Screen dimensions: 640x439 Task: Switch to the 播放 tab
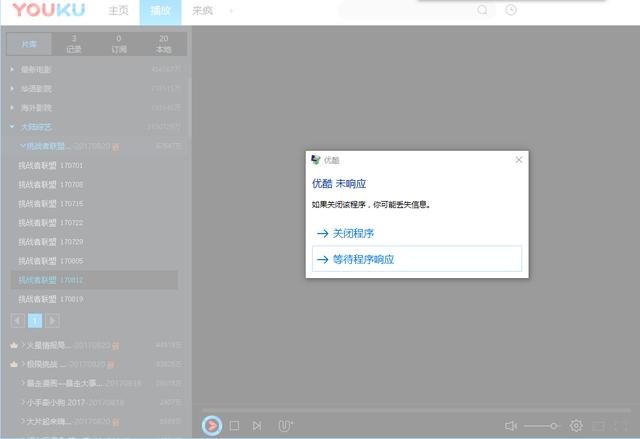(160, 11)
